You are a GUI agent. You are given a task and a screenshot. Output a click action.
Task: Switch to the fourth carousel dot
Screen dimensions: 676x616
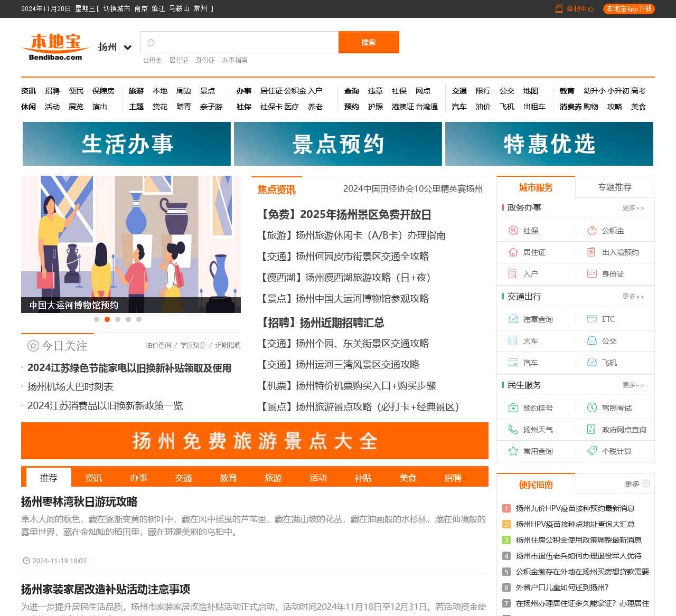pos(128,319)
